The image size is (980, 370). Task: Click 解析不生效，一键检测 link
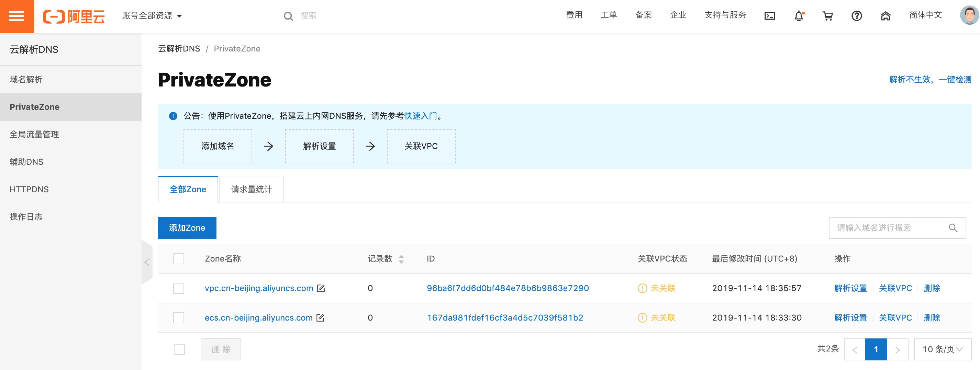930,80
